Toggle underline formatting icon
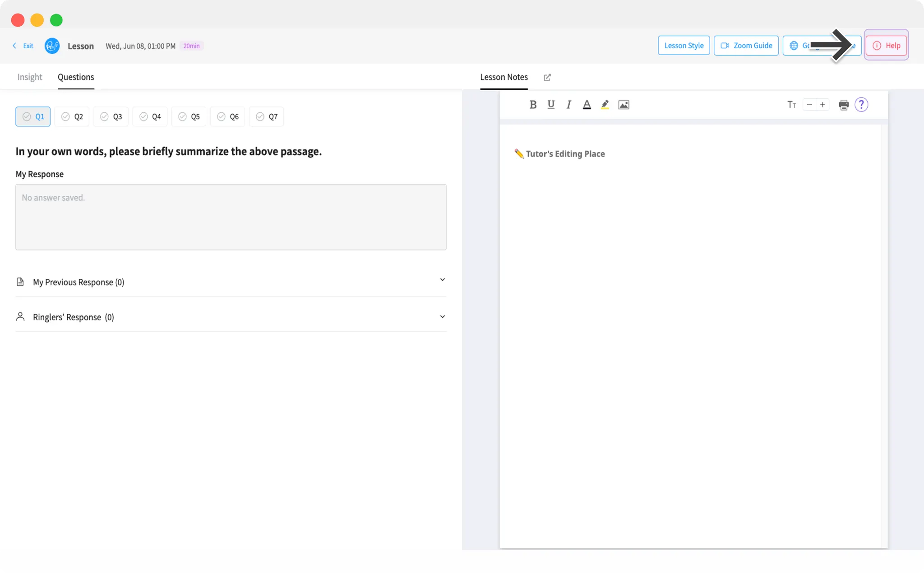The width and height of the screenshot is (924, 573). pos(551,105)
